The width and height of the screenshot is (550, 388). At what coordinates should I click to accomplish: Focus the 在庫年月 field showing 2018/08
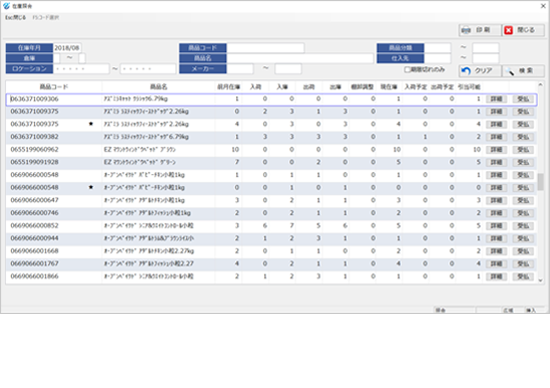tap(67, 48)
